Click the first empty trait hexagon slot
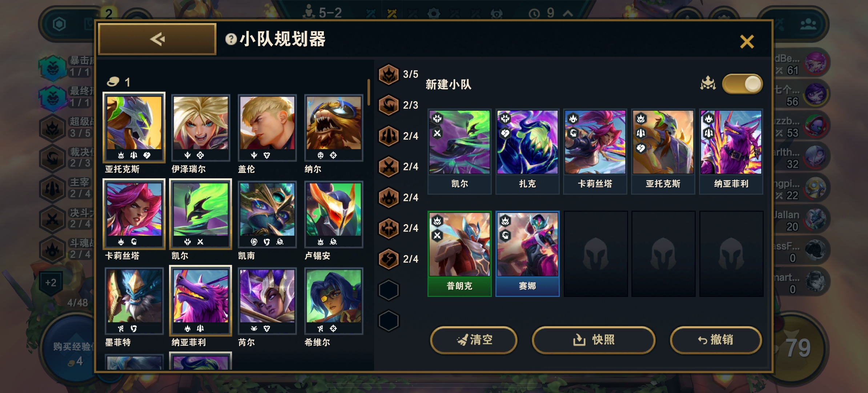Screen dimensions: 868x393 (389, 290)
